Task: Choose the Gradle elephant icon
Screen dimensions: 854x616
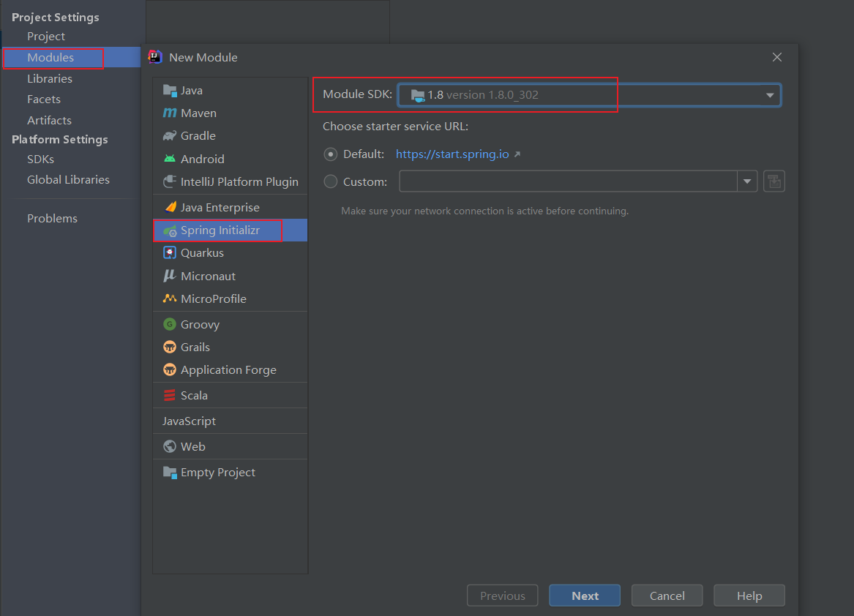Action: coord(170,136)
